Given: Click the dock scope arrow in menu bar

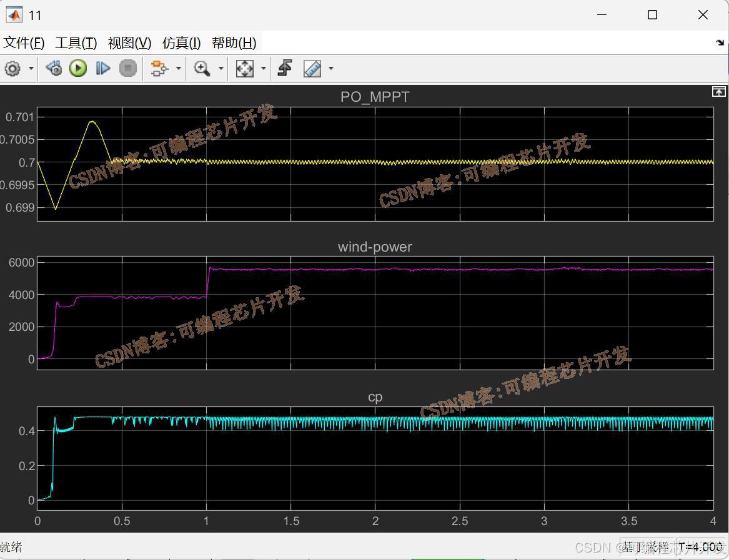Looking at the screenshot, I should point(720,42).
